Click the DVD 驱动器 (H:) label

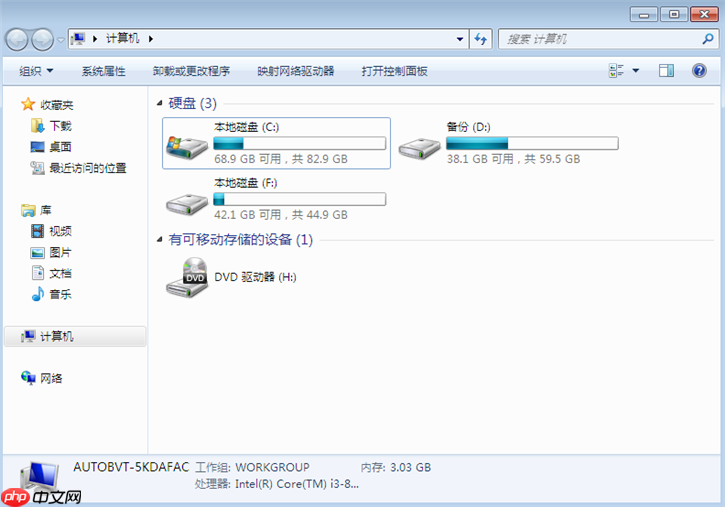[x=255, y=277]
